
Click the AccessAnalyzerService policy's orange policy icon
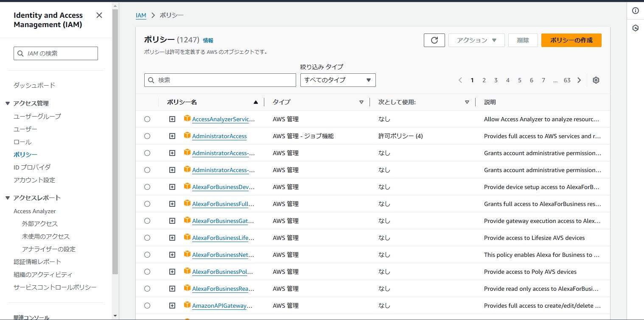point(187,119)
